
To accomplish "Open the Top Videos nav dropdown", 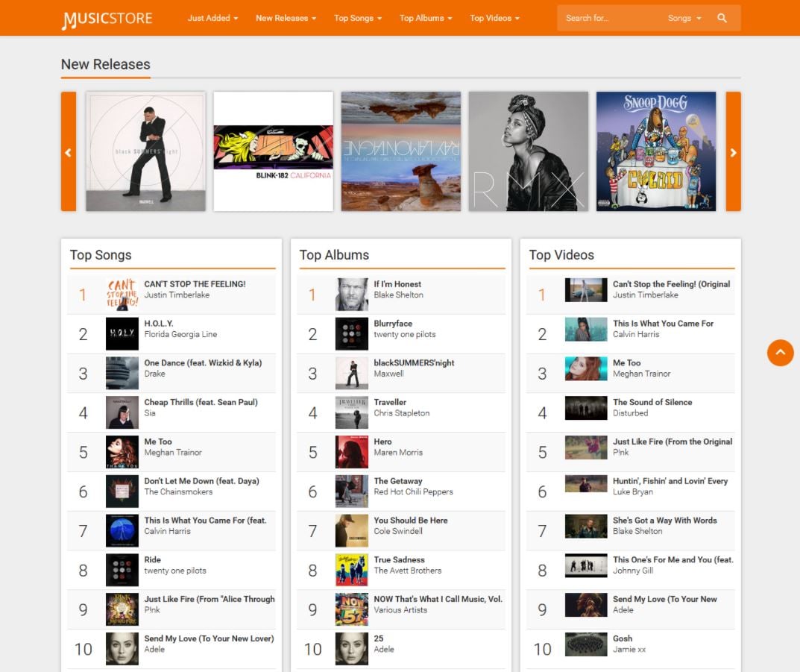I will 494,18.
